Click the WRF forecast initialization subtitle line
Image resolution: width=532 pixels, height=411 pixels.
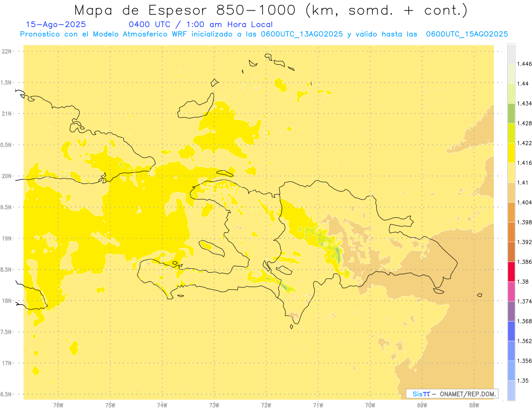[264, 34]
